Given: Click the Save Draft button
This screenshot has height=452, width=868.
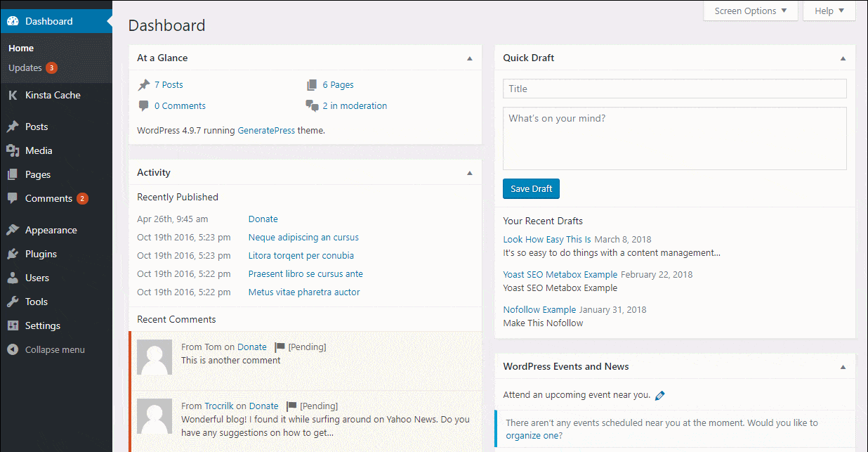Looking at the screenshot, I should (531, 188).
